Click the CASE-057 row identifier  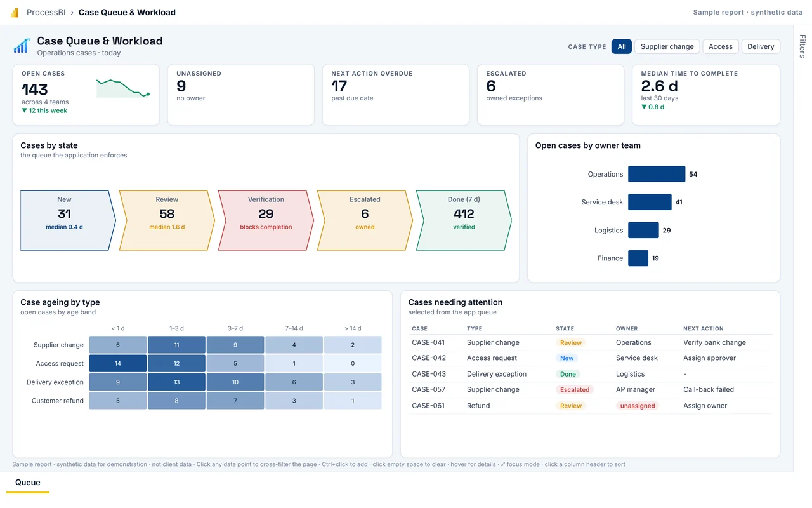(429, 390)
